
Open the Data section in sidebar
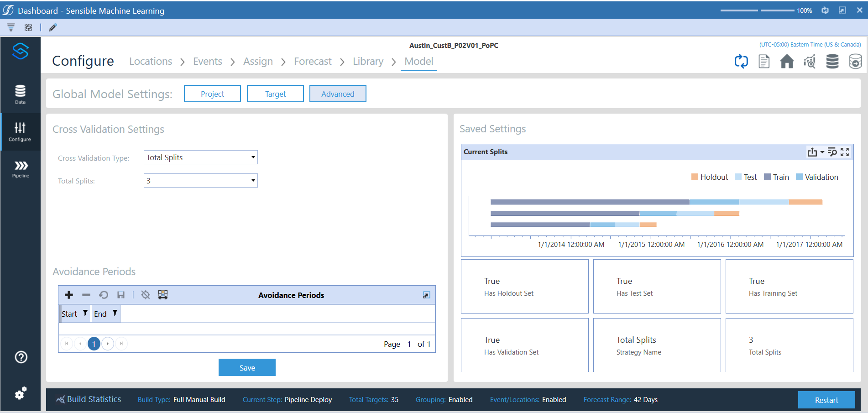20,94
